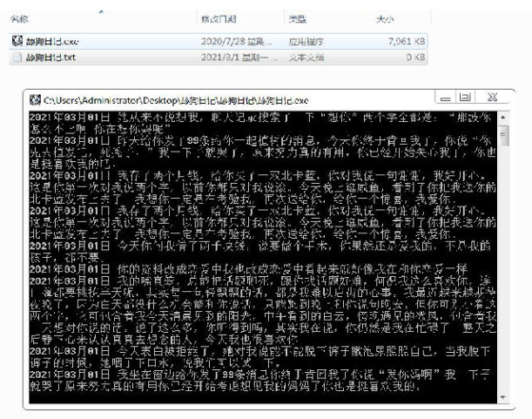The width and height of the screenshot is (532, 419).
Task: Click the console vertical scrollbar thumb
Action: (503, 136)
